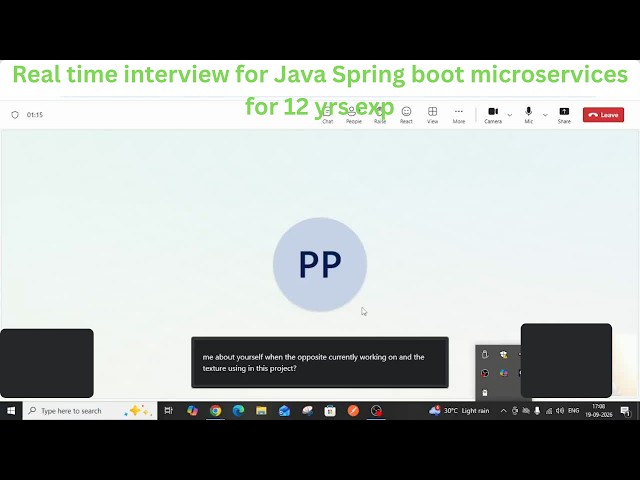
Task: Open the Windows Start menu
Action: [x=11, y=411]
